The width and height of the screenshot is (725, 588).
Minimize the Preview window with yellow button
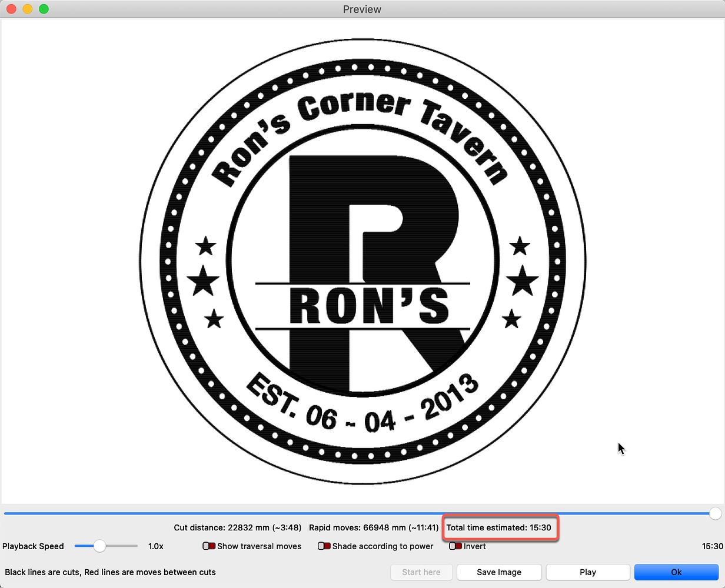coord(27,9)
